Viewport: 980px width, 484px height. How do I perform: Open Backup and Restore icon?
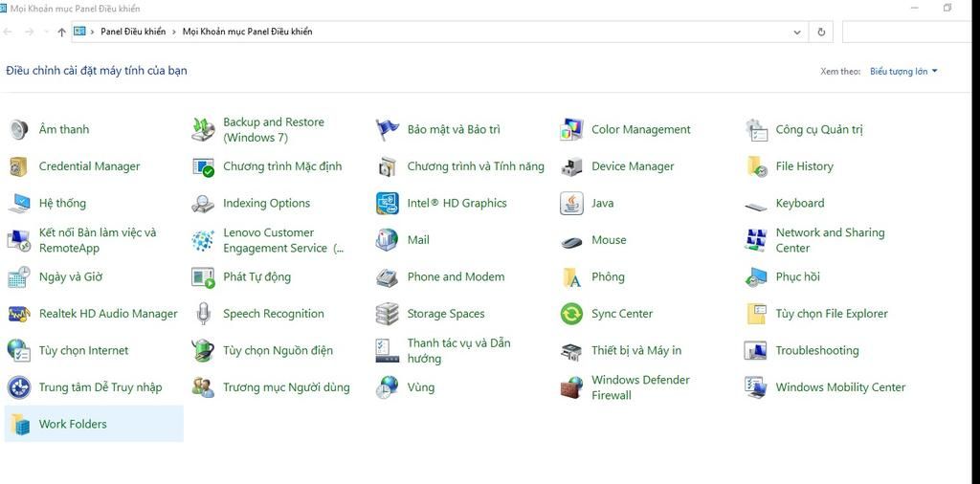tap(203, 129)
